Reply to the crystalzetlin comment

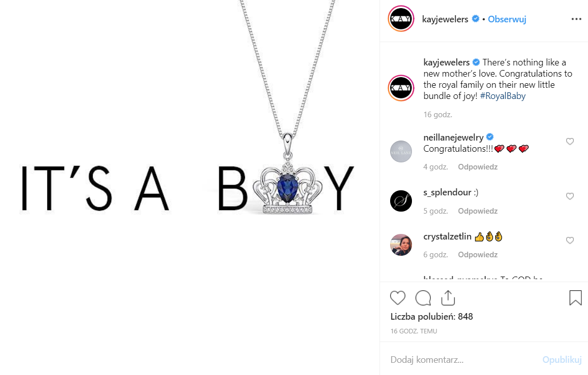(477, 255)
